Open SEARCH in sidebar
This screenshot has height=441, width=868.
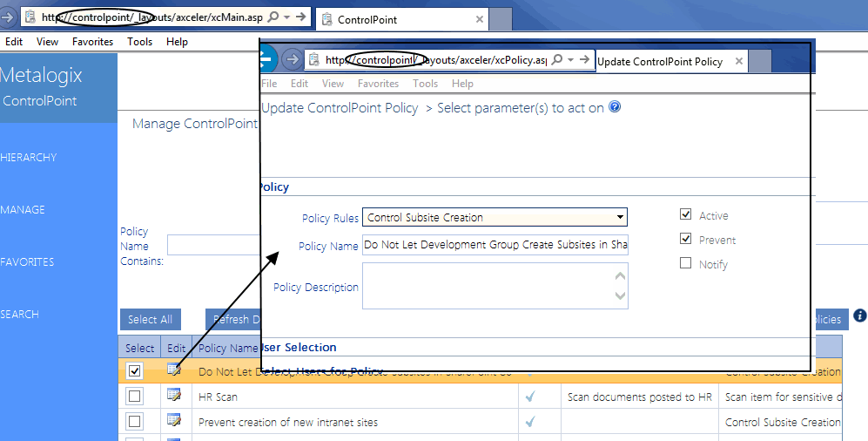pos(19,314)
